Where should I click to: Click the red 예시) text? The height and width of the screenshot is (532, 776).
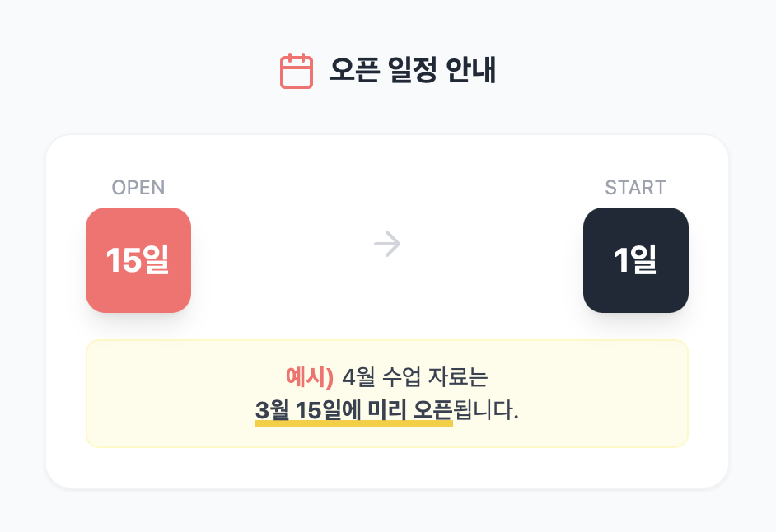pyautogui.click(x=309, y=378)
